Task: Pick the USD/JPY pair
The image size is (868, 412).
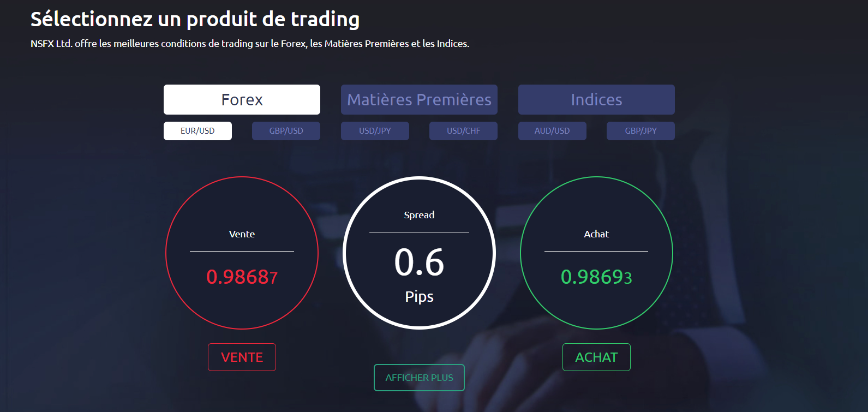Action: [375, 131]
